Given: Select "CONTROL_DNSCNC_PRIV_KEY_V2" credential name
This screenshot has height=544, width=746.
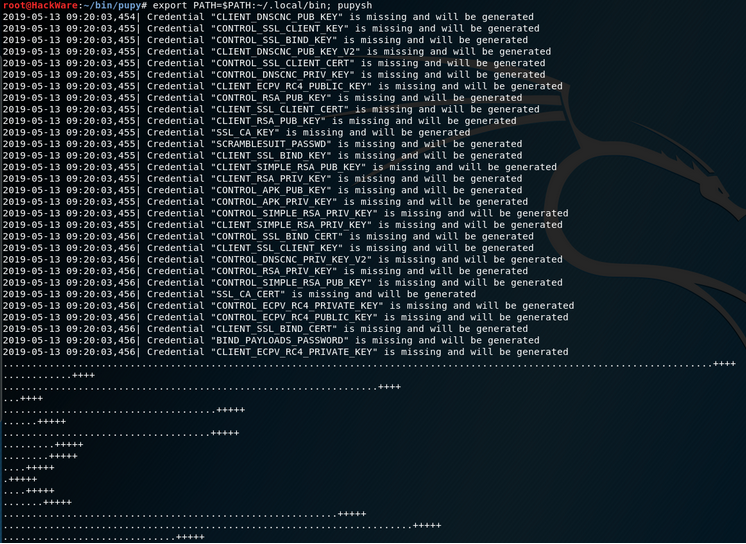Looking at the screenshot, I should (292, 259).
